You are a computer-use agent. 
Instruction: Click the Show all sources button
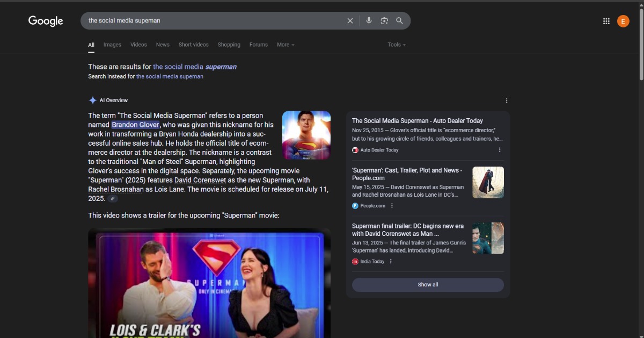tap(428, 285)
